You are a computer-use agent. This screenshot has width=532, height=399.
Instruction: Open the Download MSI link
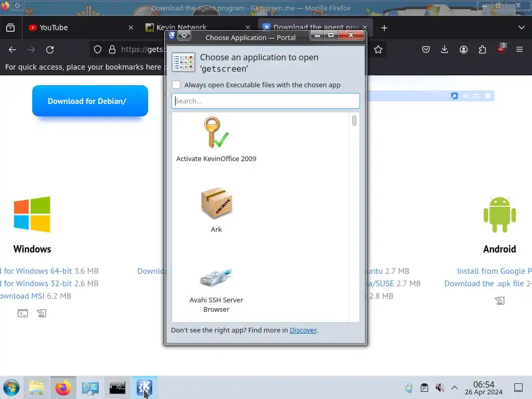coord(22,296)
